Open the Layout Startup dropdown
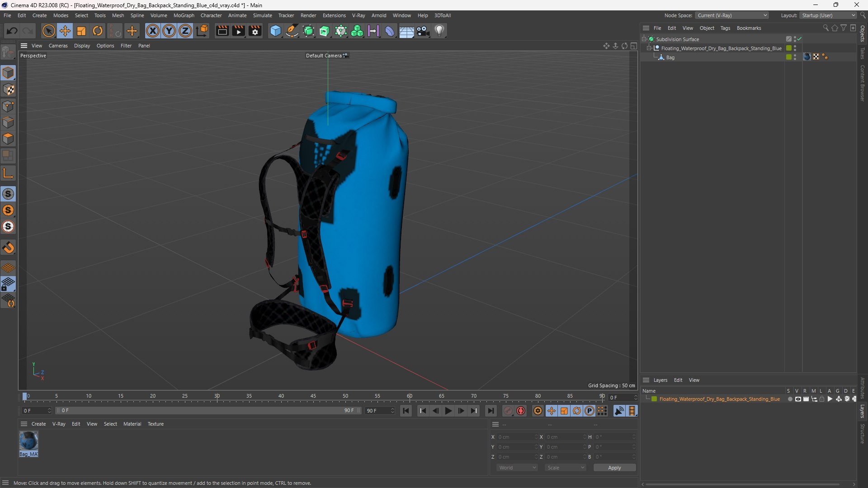This screenshot has height=488, width=868. point(828,15)
